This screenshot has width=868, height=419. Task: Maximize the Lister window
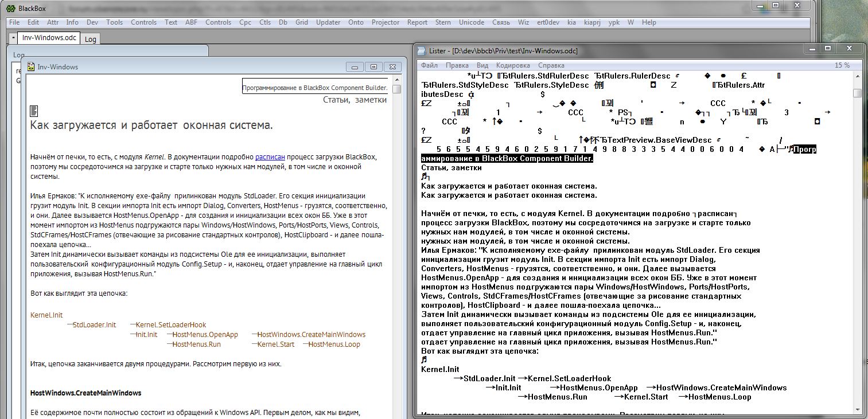(828, 49)
